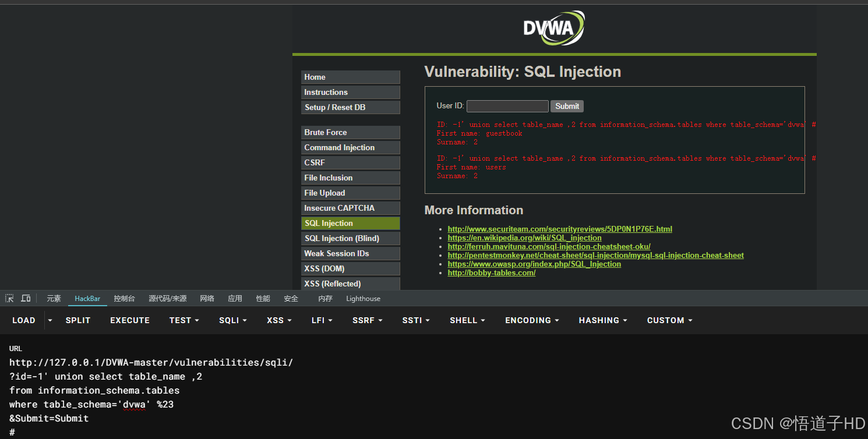Open Command Injection vulnerability page
The width and height of the screenshot is (868, 439).
351,147
